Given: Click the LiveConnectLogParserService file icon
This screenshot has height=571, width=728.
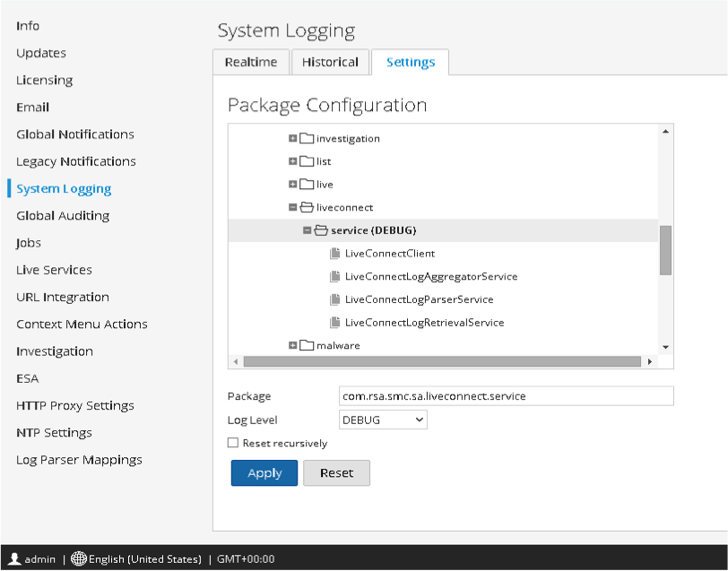Looking at the screenshot, I should pyautogui.click(x=335, y=299).
